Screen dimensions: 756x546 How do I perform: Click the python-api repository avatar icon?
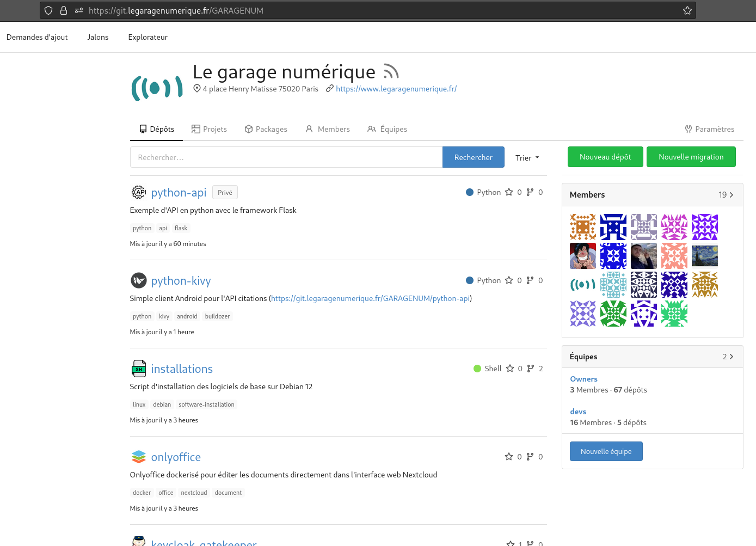(139, 192)
